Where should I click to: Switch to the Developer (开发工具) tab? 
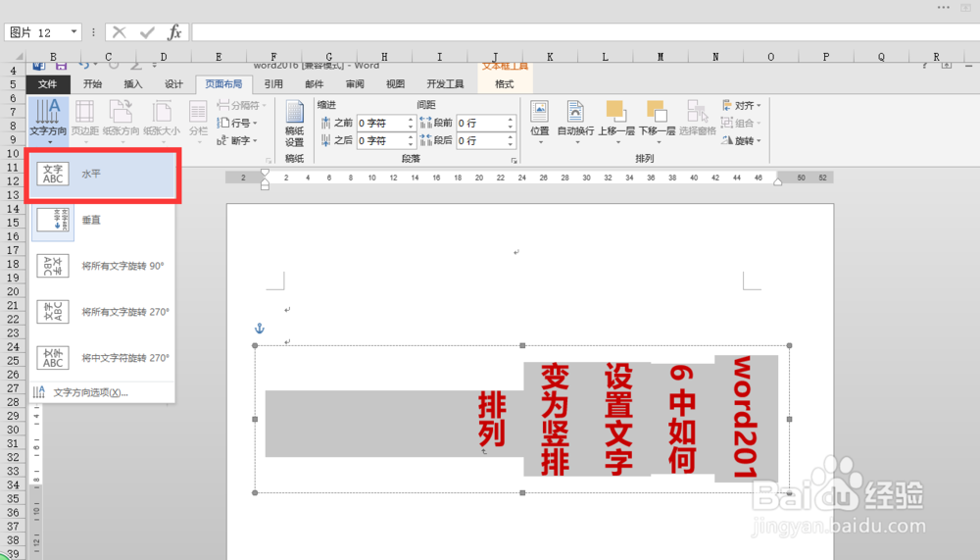coord(445,83)
